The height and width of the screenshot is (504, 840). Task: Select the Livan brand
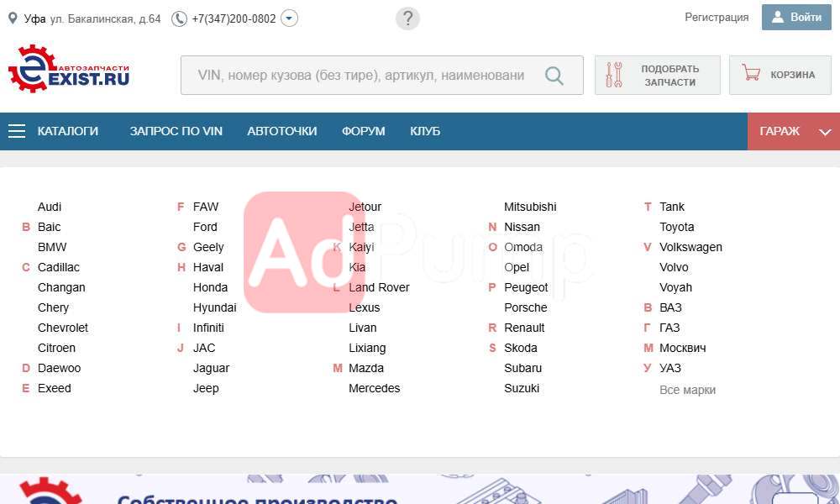363,328
